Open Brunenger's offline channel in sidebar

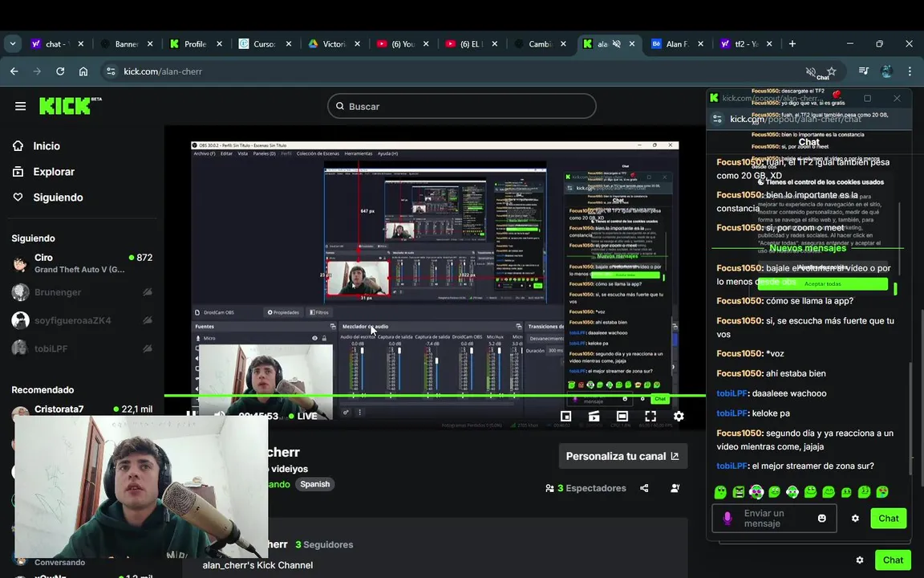[82, 292]
